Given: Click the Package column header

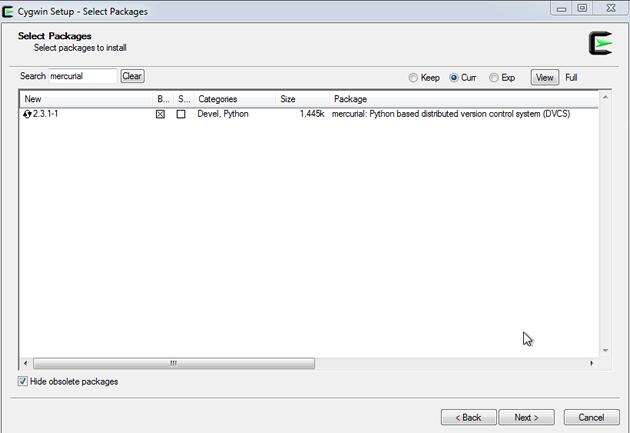Looking at the screenshot, I should point(464,99).
